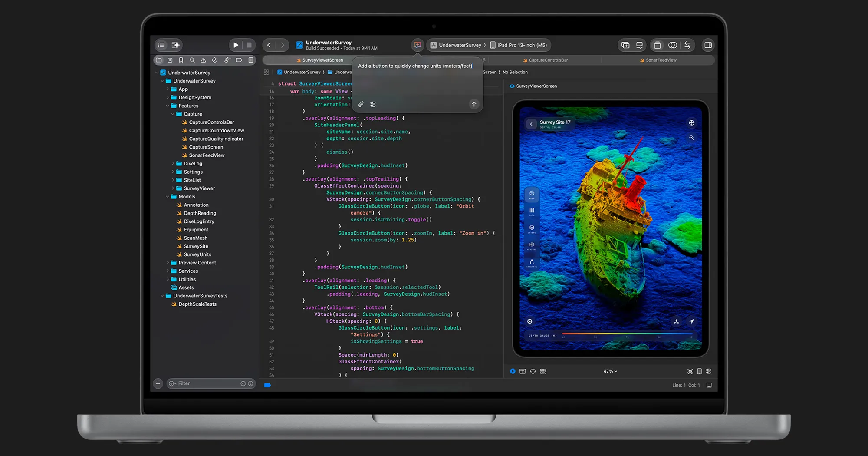868x456 pixels.
Task: Choose the iPad Pro 13-inch (M5) run destination
Action: [x=519, y=45]
